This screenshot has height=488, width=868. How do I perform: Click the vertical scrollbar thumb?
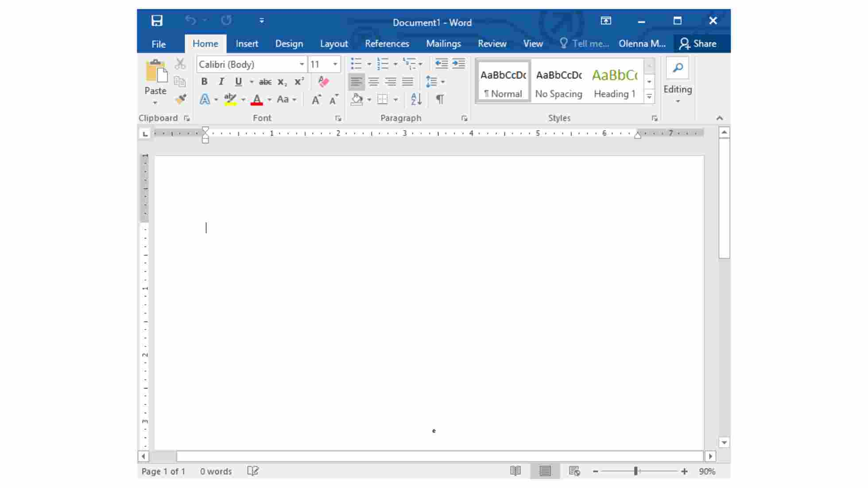click(x=724, y=198)
